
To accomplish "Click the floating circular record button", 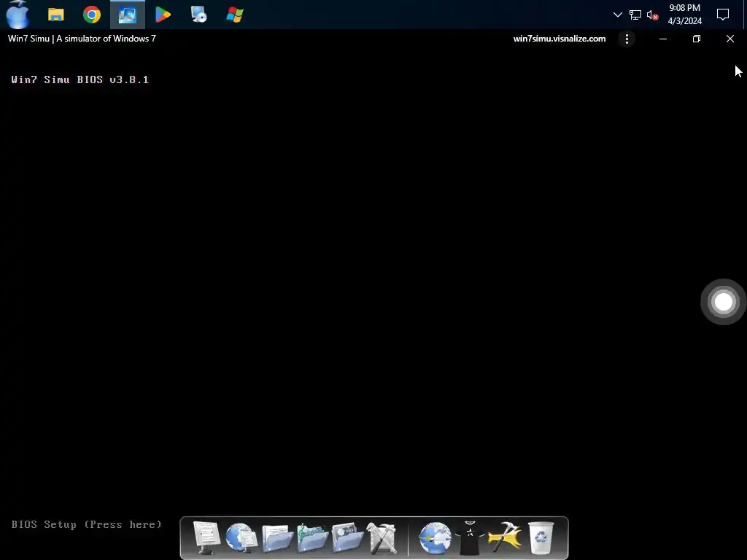I will 723,302.
